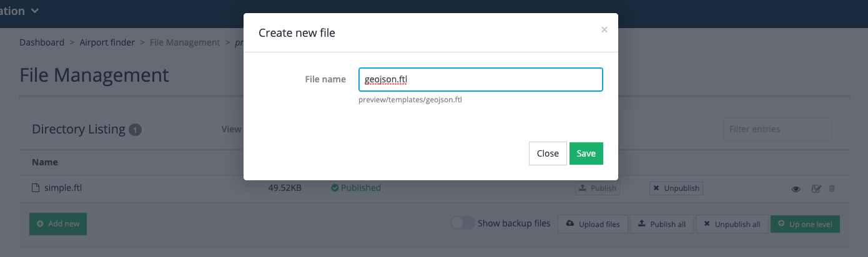Click the Name column header
The image size is (868, 257).
45,162
